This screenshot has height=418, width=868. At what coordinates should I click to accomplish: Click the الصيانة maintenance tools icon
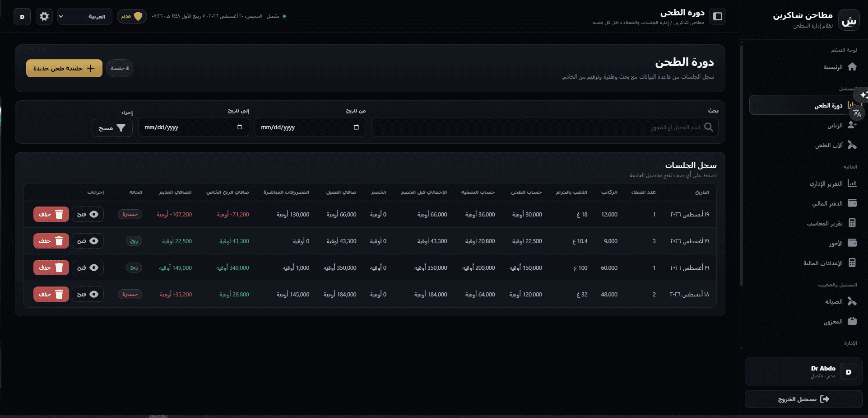(x=852, y=301)
